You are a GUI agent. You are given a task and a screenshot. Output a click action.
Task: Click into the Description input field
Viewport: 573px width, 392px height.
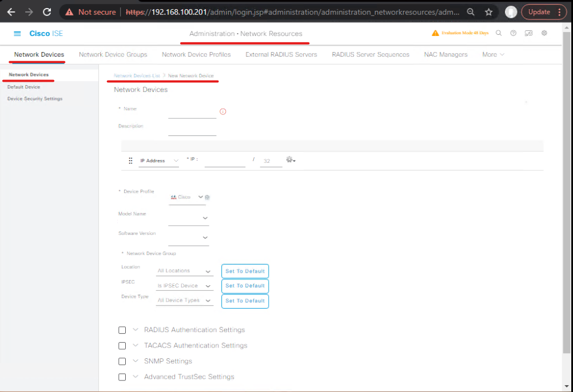coord(192,130)
